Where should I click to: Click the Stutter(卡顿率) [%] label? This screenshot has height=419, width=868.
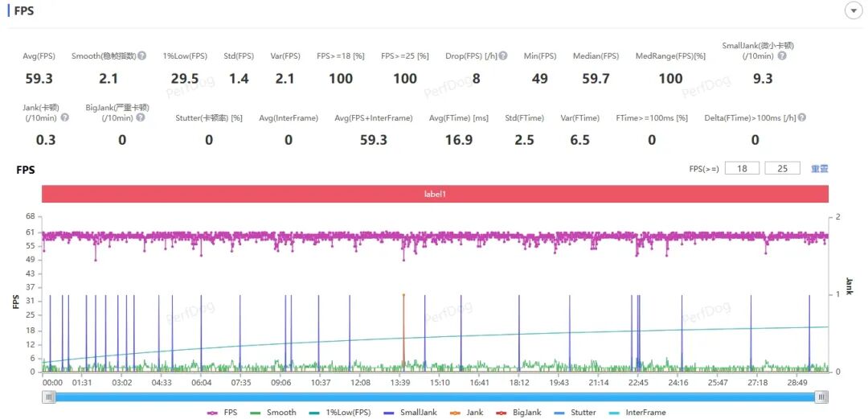click(x=209, y=118)
